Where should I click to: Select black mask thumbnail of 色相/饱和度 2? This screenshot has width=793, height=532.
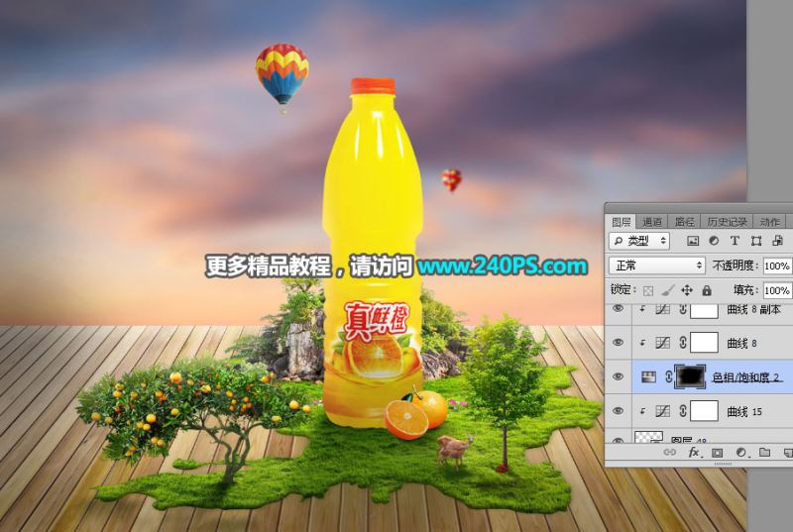[x=690, y=376]
